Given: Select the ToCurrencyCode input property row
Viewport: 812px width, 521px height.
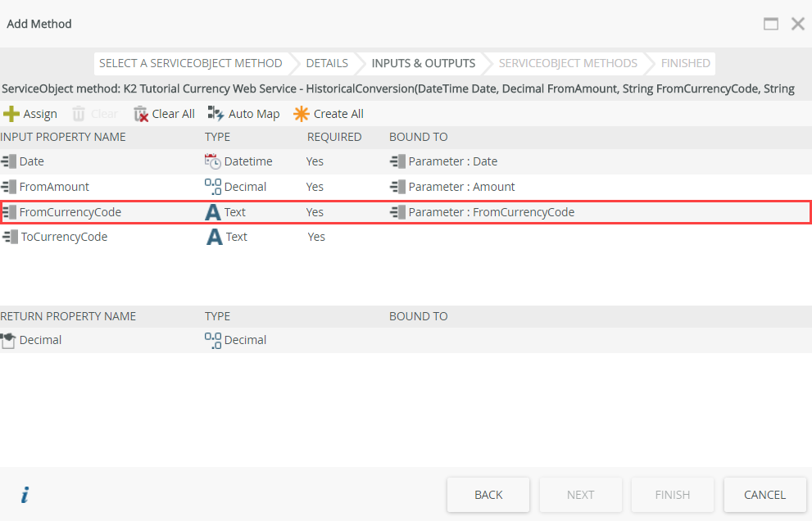Looking at the screenshot, I should pos(63,237).
